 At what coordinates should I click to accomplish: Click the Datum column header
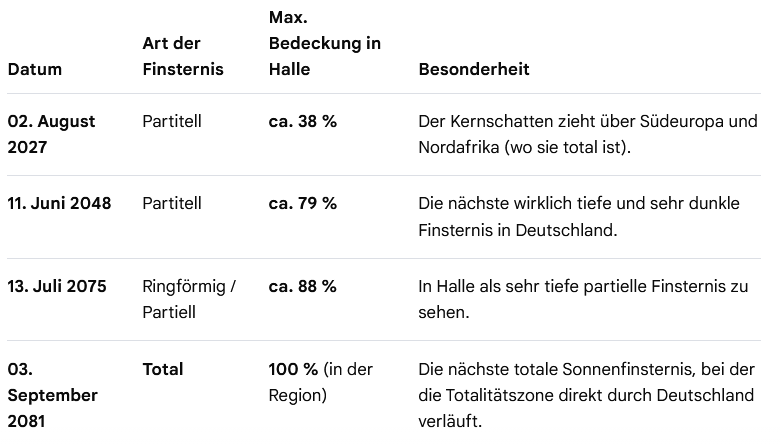coord(34,69)
